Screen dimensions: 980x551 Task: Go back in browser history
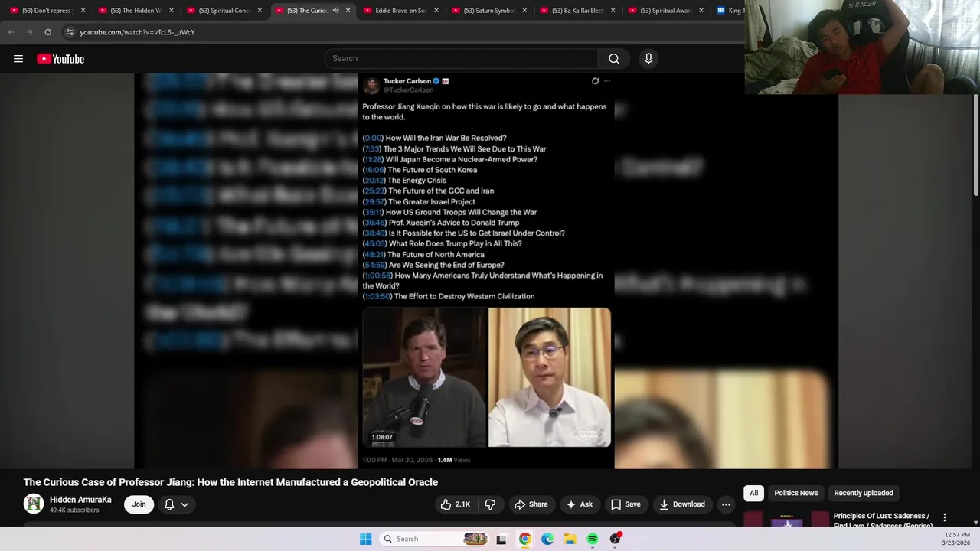pos(11,32)
